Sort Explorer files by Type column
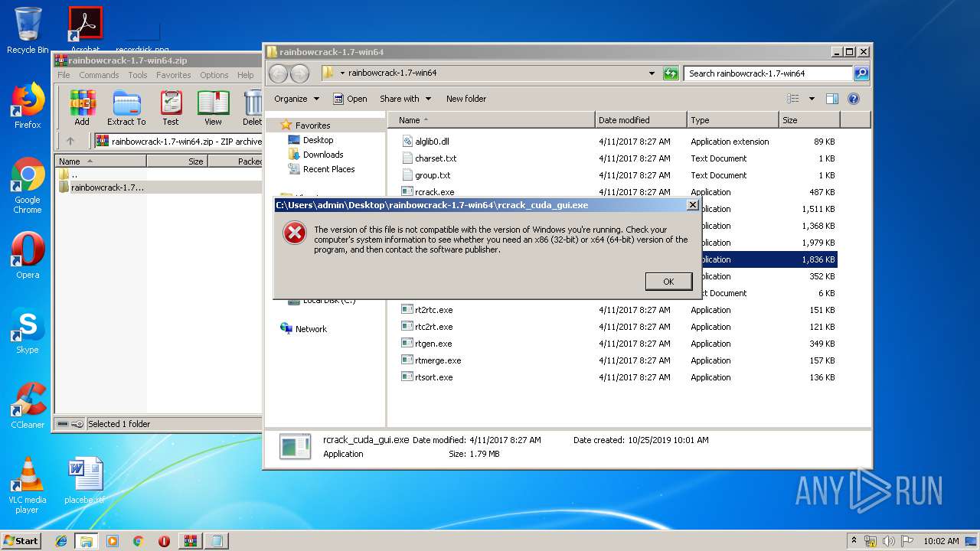The image size is (980, 551). point(733,120)
